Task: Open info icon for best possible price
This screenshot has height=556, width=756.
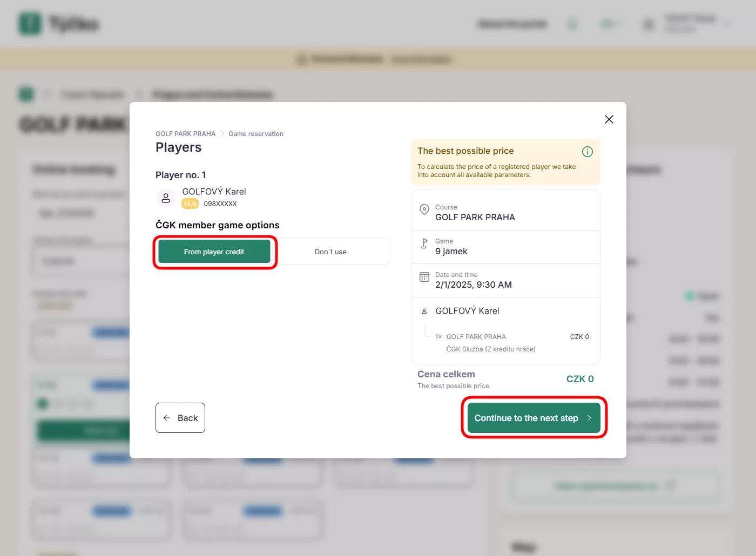Action: (x=588, y=152)
